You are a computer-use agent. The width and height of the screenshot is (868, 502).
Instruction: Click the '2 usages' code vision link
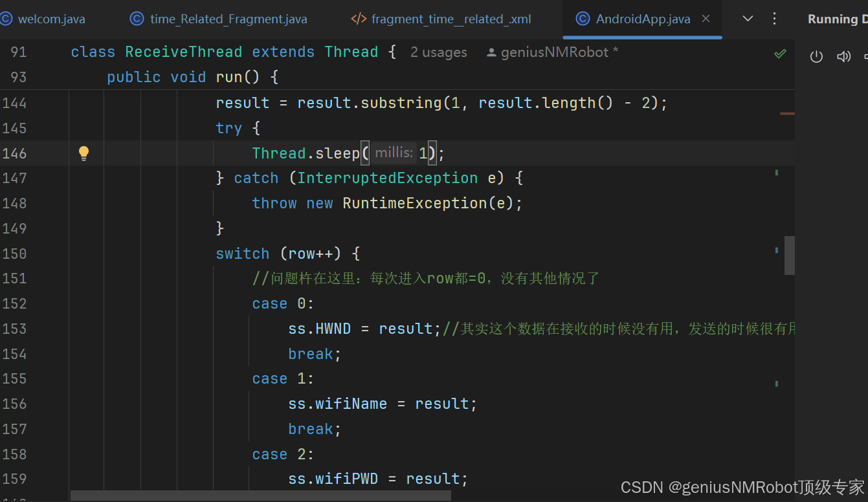point(439,52)
